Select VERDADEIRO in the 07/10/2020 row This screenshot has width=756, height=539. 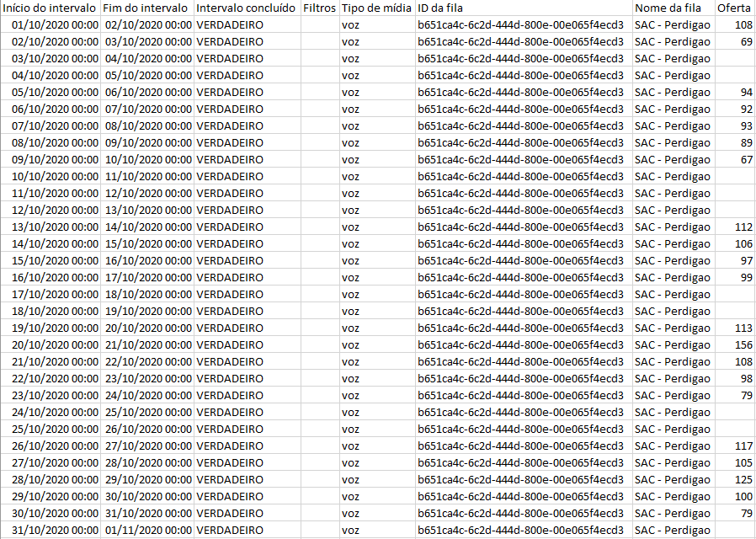point(248,126)
